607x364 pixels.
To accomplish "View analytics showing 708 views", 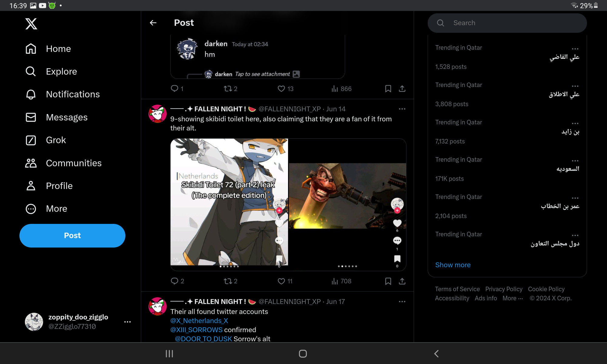I will pyautogui.click(x=341, y=281).
